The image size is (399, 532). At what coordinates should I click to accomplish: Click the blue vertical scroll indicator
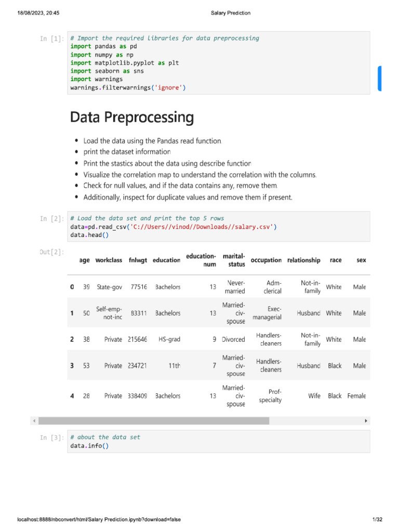pyautogui.click(x=380, y=78)
